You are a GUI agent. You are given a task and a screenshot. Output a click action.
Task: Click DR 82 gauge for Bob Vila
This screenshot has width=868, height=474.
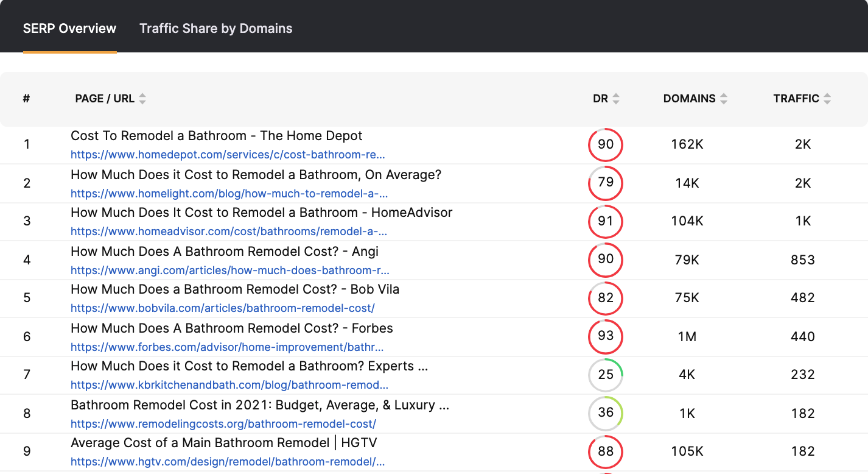(606, 299)
